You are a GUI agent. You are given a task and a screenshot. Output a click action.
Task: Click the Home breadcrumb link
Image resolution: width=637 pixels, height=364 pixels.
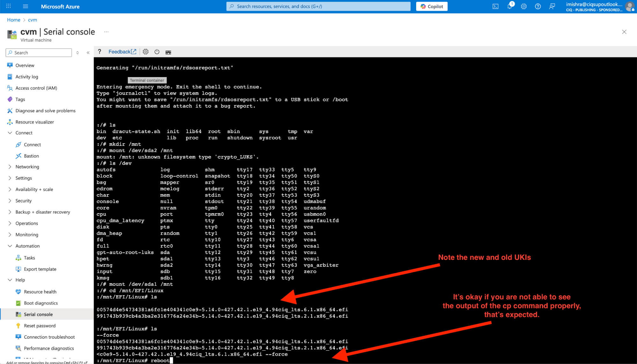point(14,20)
